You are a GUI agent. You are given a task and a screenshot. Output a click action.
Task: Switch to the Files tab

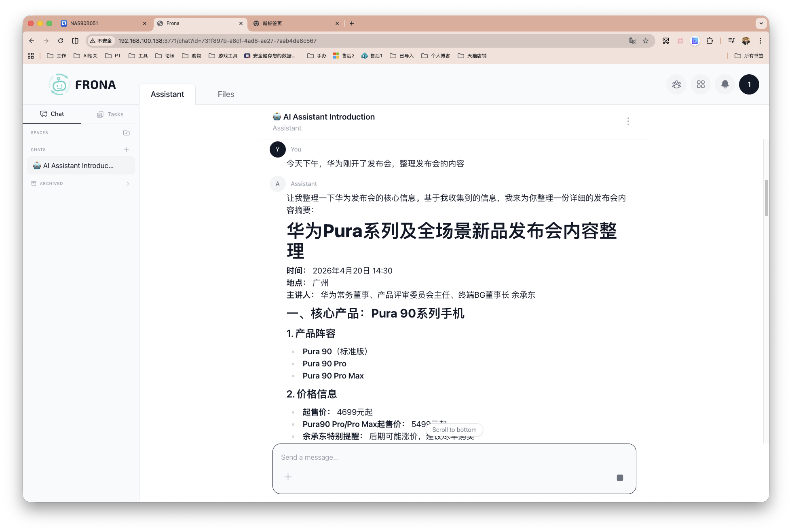[226, 94]
